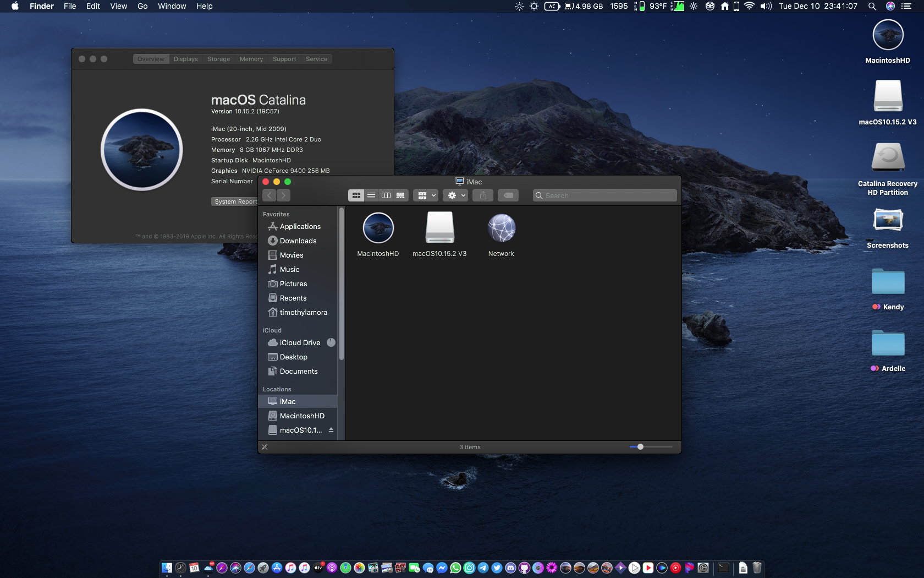
Task: Select Music in the sidebar
Action: tap(298, 269)
